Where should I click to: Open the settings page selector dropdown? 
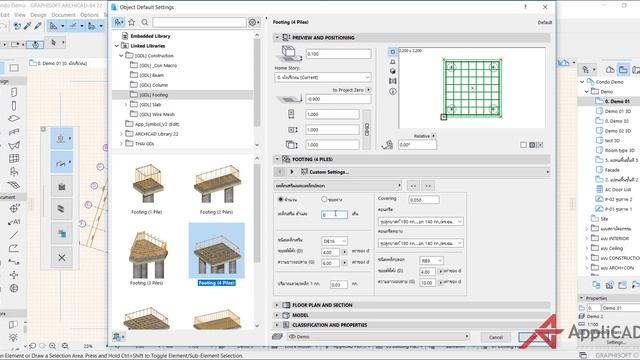pos(338,186)
